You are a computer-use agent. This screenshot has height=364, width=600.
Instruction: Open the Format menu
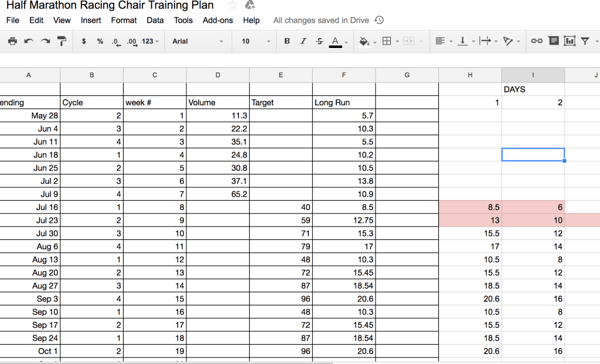(124, 20)
